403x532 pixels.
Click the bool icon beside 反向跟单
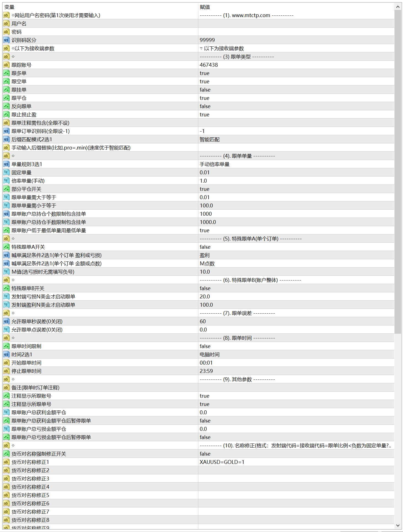click(6, 106)
